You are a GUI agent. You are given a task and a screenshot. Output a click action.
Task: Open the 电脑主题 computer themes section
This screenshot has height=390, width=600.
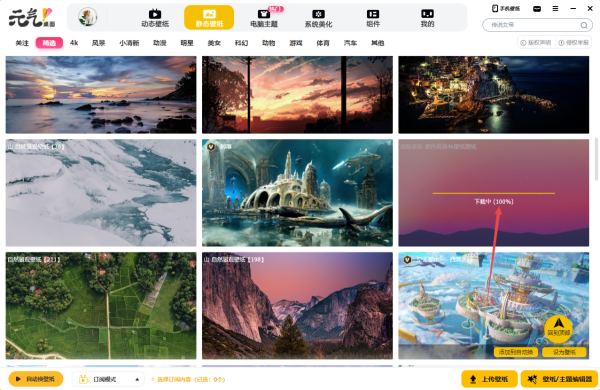coord(264,18)
